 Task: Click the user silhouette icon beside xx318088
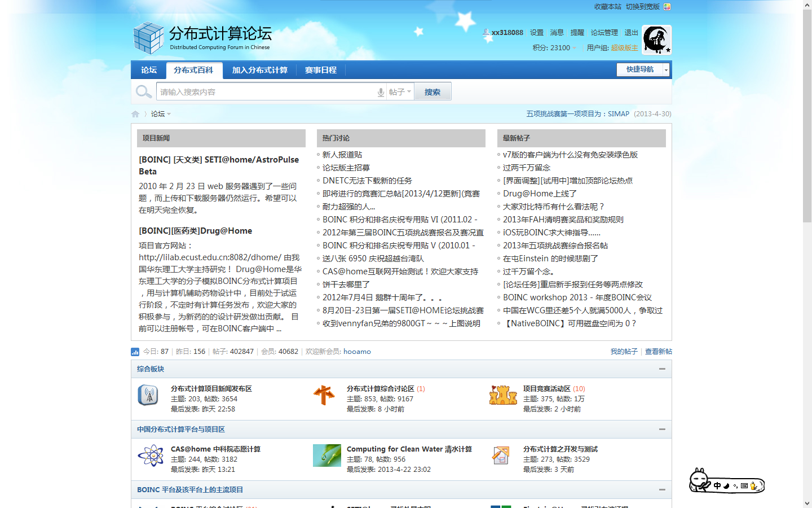click(486, 33)
